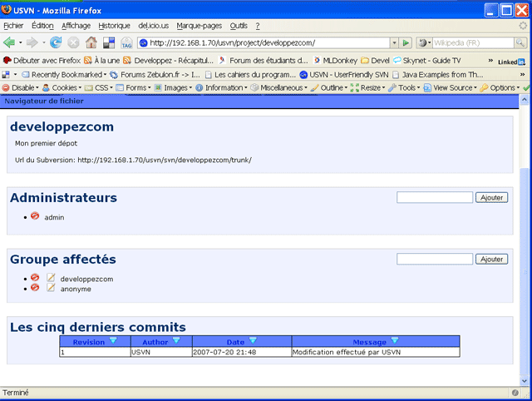This screenshot has height=401, width=532.
Task: Sort commits by Date using the arrow icon
Action: click(x=253, y=341)
